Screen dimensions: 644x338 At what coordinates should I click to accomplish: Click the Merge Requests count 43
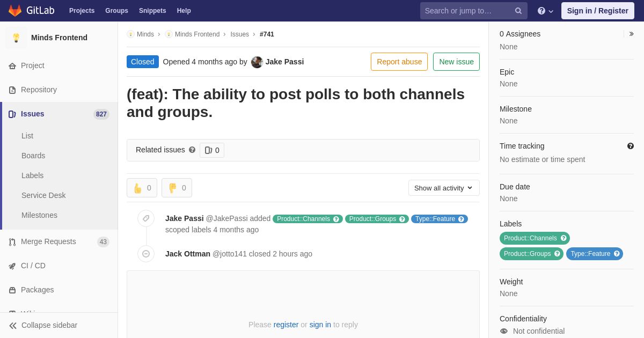click(103, 242)
